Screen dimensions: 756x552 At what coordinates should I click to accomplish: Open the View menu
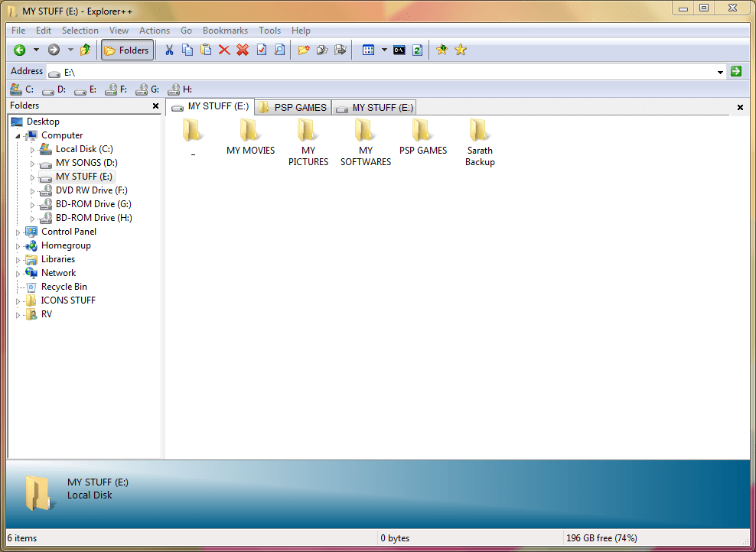pos(119,31)
